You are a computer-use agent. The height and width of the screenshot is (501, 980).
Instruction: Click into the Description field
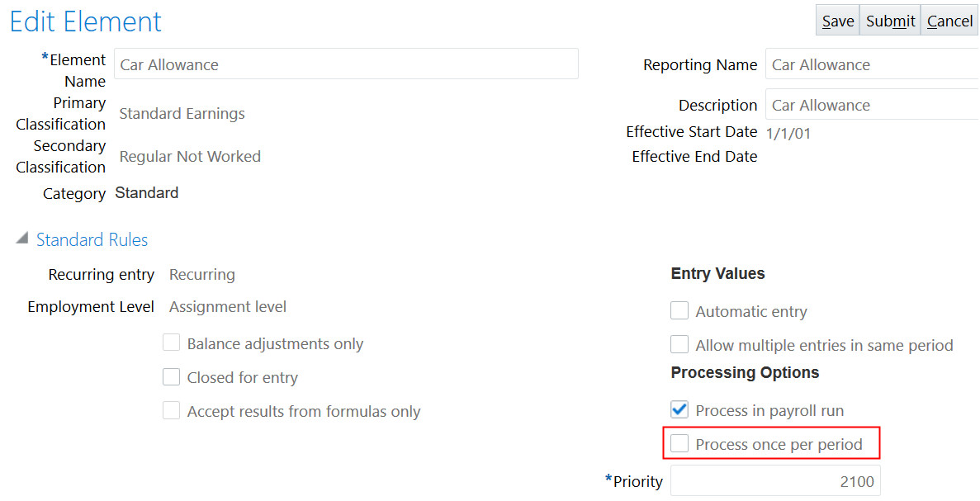point(872,105)
